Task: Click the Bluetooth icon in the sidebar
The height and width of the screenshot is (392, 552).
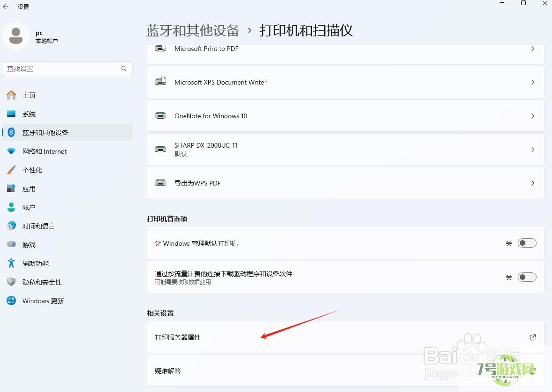Action: (x=11, y=132)
